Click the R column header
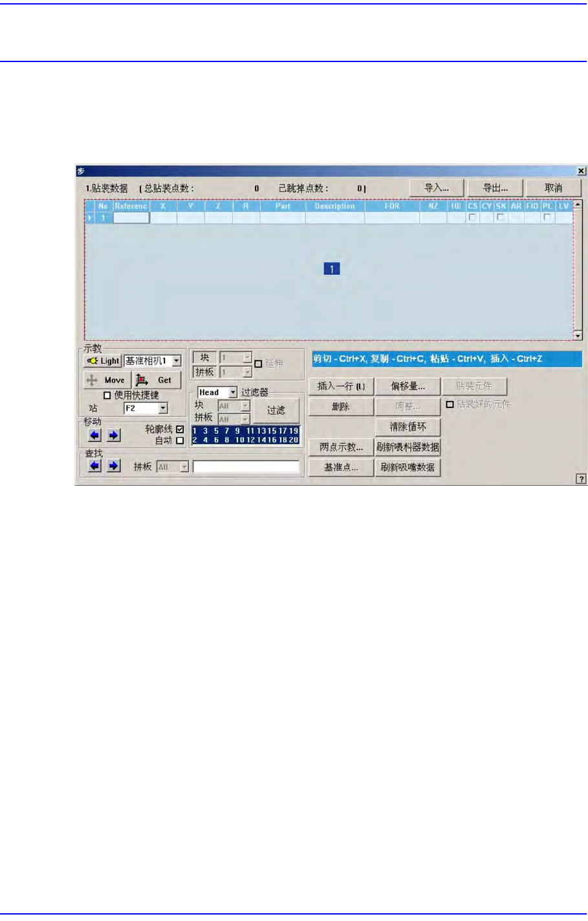 coord(246,206)
